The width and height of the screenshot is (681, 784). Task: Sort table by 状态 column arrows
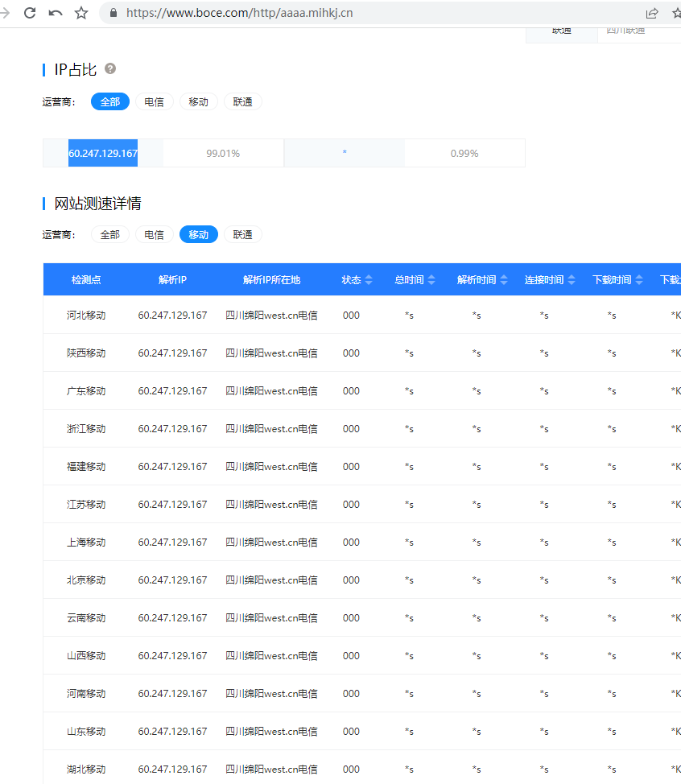coord(369,280)
